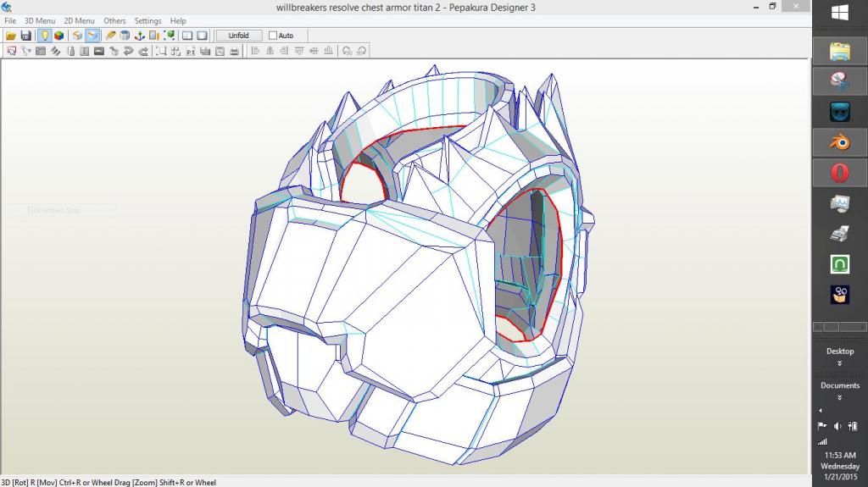Open Opera browser from the taskbar
This screenshot has width=868, height=487.
point(840,173)
